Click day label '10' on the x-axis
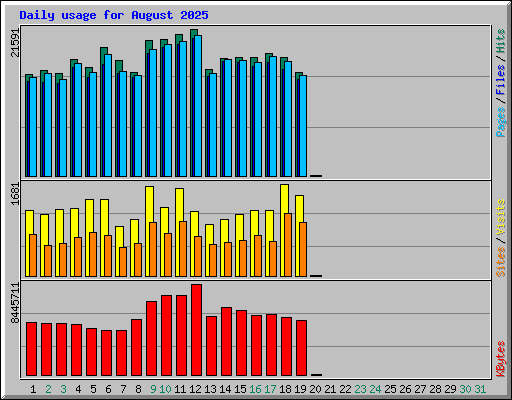Screen dimensions: 512x400 (x=165, y=389)
